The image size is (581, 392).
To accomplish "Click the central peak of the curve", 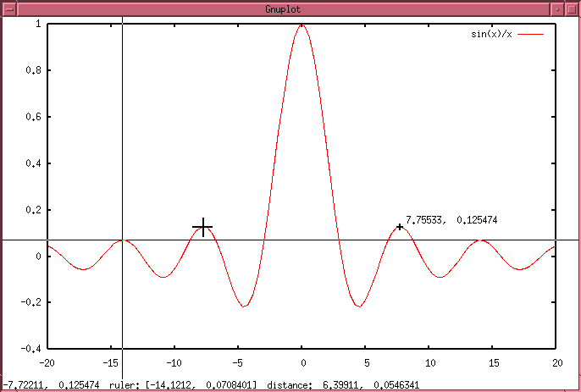I will pyautogui.click(x=302, y=25).
